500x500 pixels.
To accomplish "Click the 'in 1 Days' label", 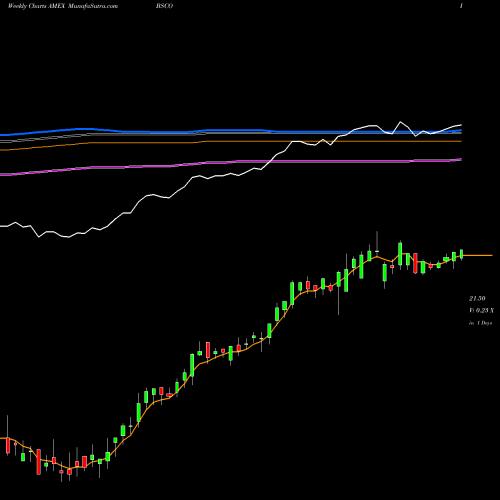I will coord(480,323).
